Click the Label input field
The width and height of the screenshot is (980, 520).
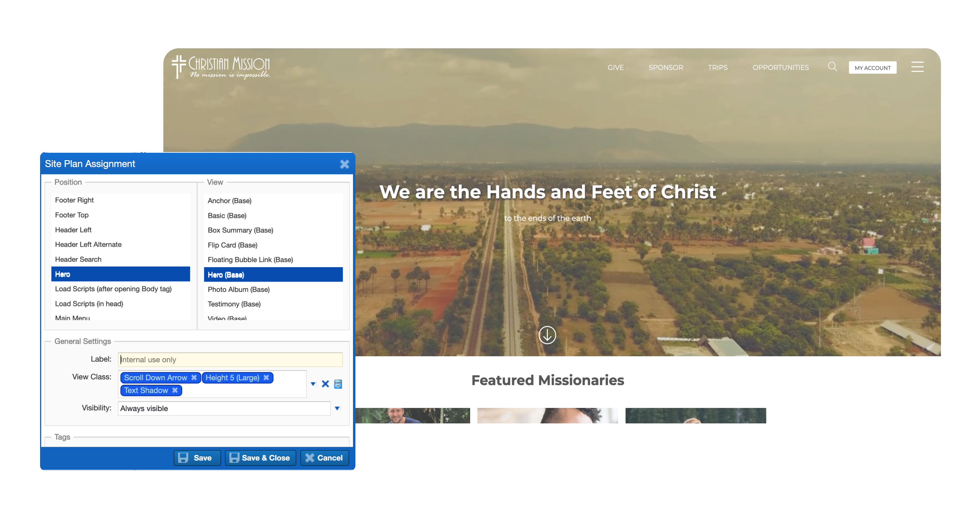230,359
